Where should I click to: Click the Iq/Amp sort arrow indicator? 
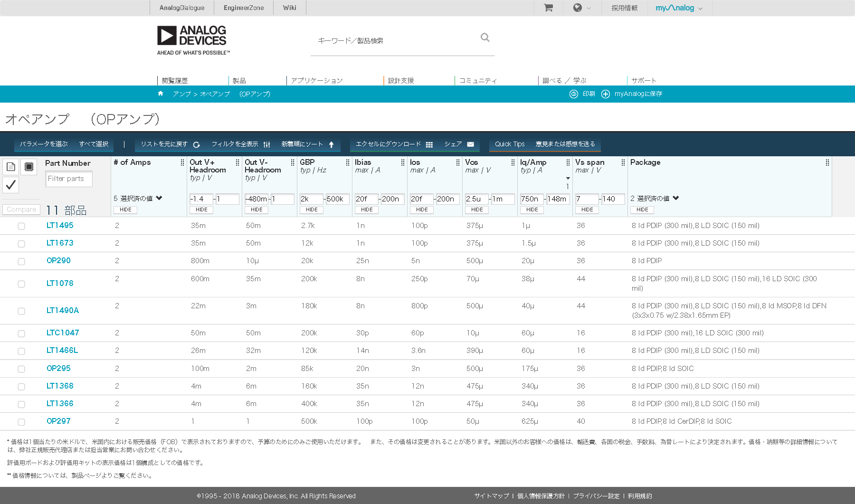(x=568, y=179)
